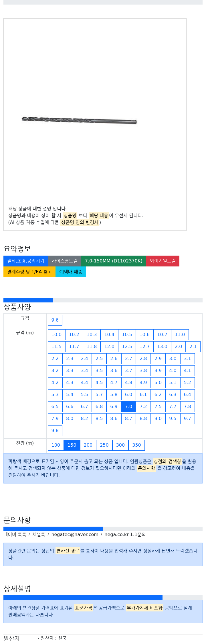
Task: Choose the 350 mm overall length
Action: [136, 445]
